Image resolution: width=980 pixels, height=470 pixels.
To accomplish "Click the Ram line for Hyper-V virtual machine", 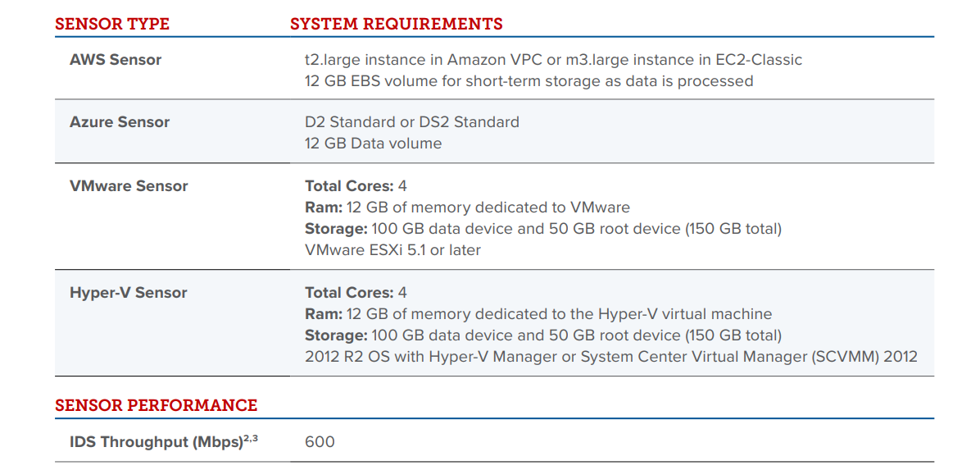I will (x=538, y=314).
